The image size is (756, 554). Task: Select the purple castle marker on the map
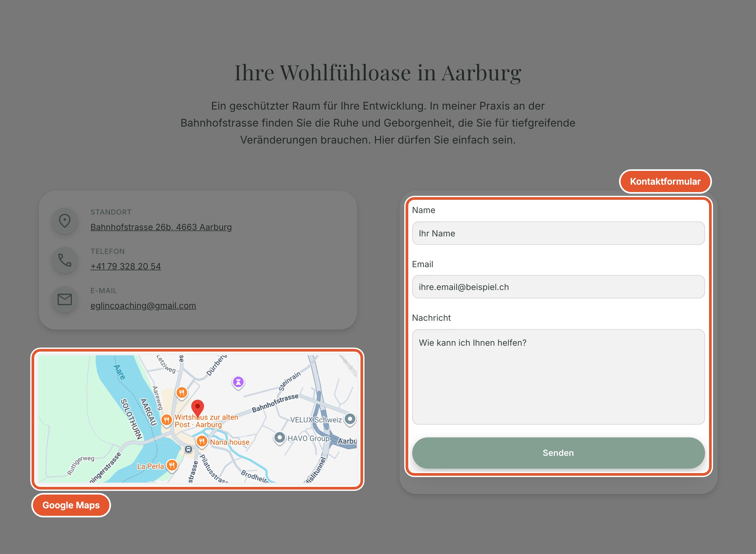coord(238,382)
